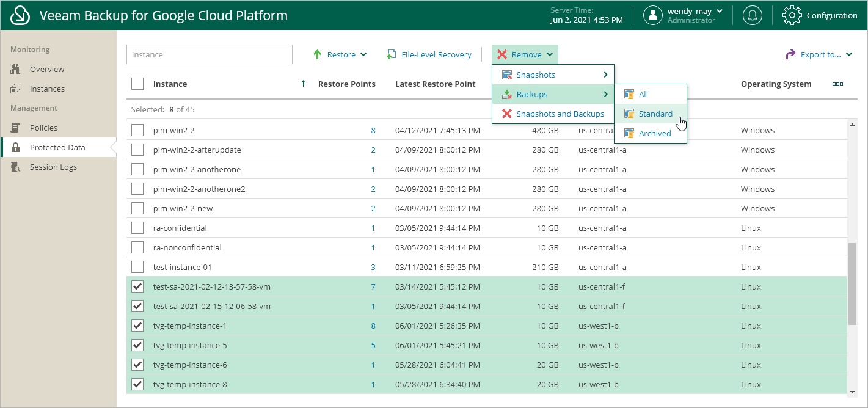Choose Archived in the Backups submenu
Image resolution: width=868 pixels, height=408 pixels.
click(x=651, y=133)
